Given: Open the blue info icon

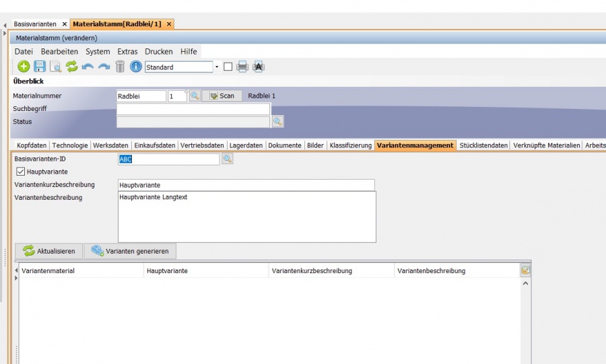Looking at the screenshot, I should click(x=136, y=67).
